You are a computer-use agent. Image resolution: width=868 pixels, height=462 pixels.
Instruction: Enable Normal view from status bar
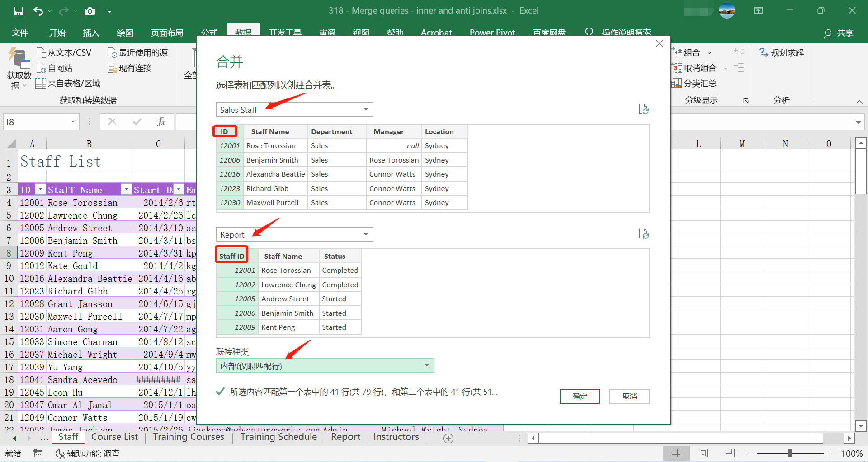pyautogui.click(x=676, y=453)
